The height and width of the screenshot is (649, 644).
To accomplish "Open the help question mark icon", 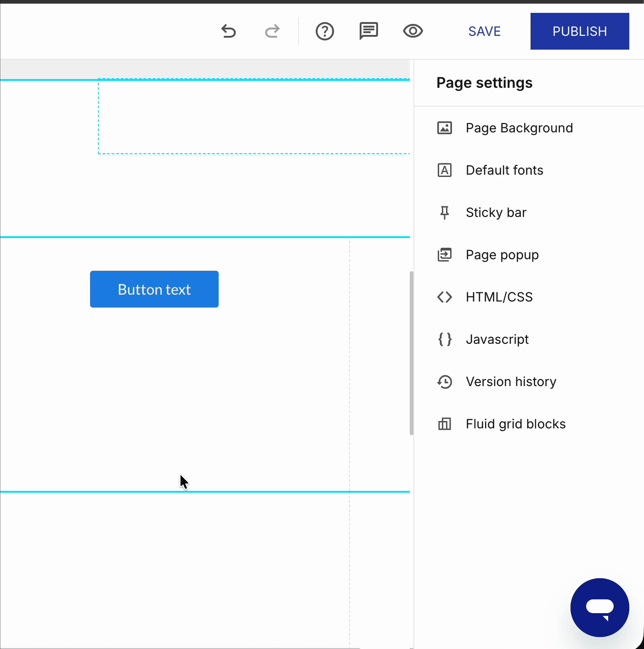I will (x=325, y=31).
